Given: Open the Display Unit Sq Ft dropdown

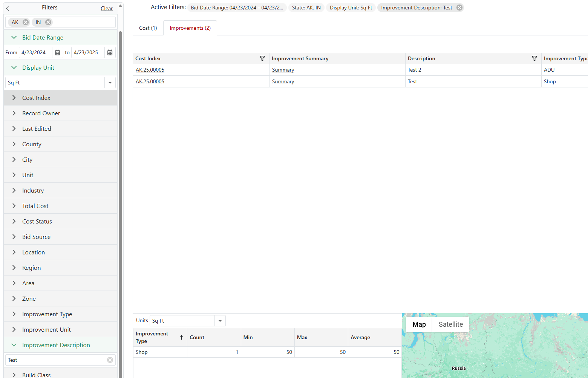Looking at the screenshot, I should 110,83.
